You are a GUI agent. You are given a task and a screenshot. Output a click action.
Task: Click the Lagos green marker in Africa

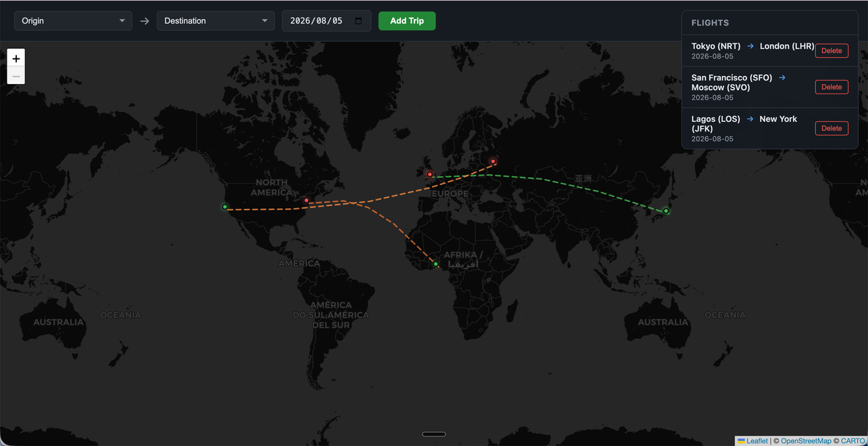436,264
